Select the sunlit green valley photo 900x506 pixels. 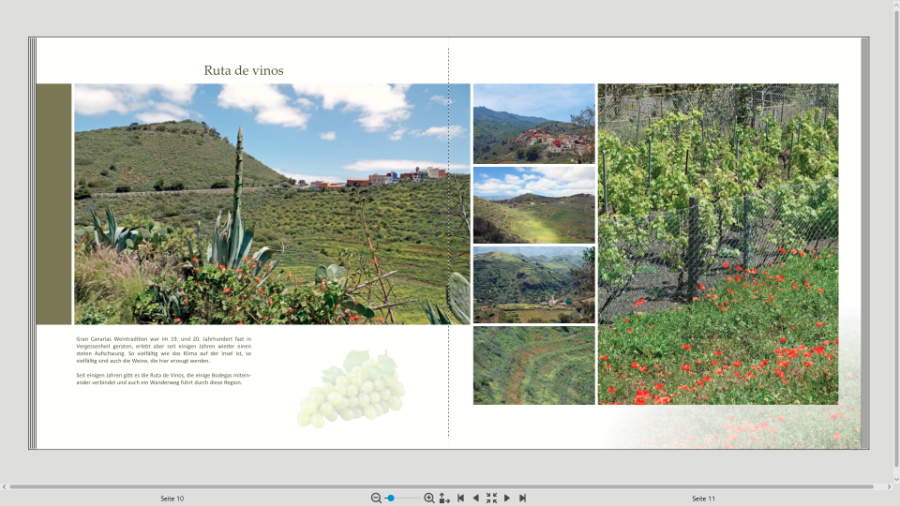coord(534,205)
